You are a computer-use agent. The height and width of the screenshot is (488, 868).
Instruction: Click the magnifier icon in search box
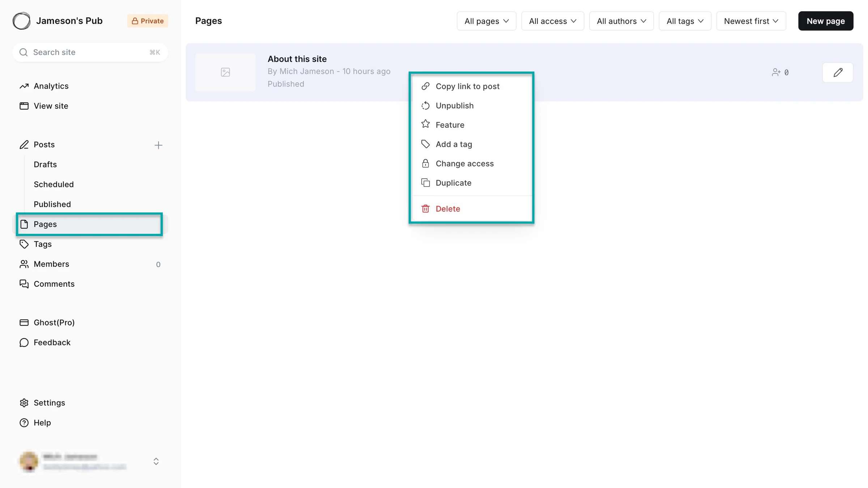[24, 52]
